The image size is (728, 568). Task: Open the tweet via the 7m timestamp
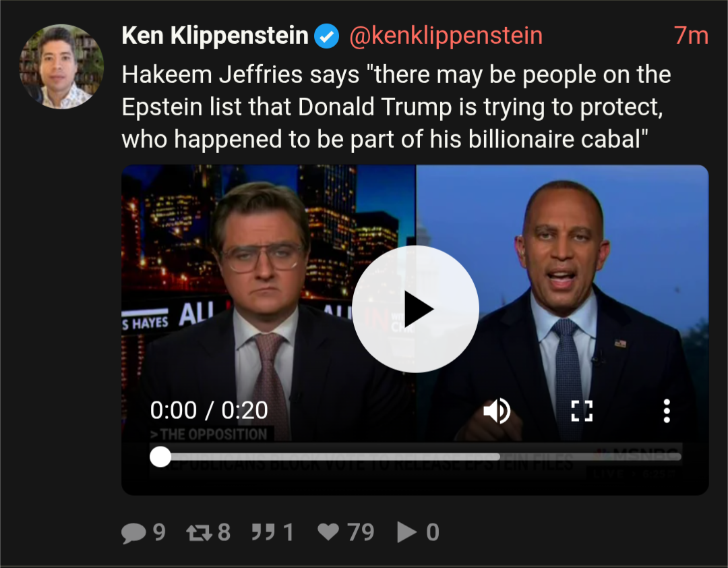[691, 36]
